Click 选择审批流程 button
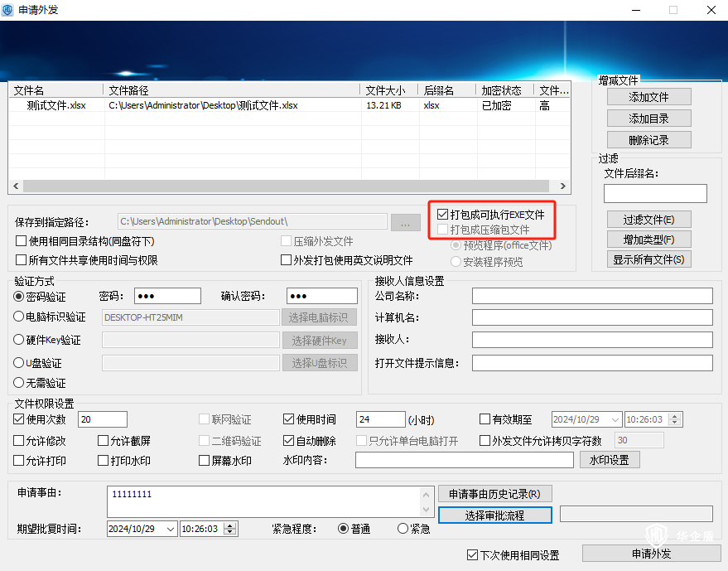Screen dimensions: 728x571 click(495, 515)
